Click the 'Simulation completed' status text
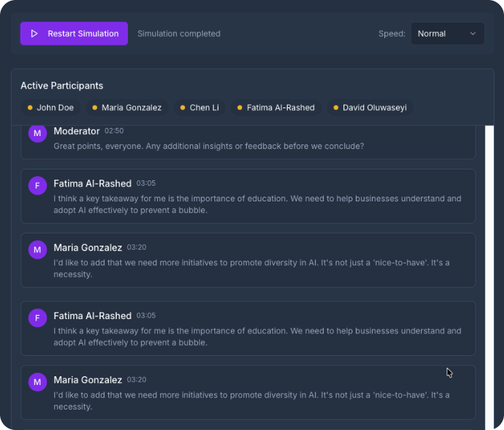This screenshot has height=430, width=504. point(179,33)
